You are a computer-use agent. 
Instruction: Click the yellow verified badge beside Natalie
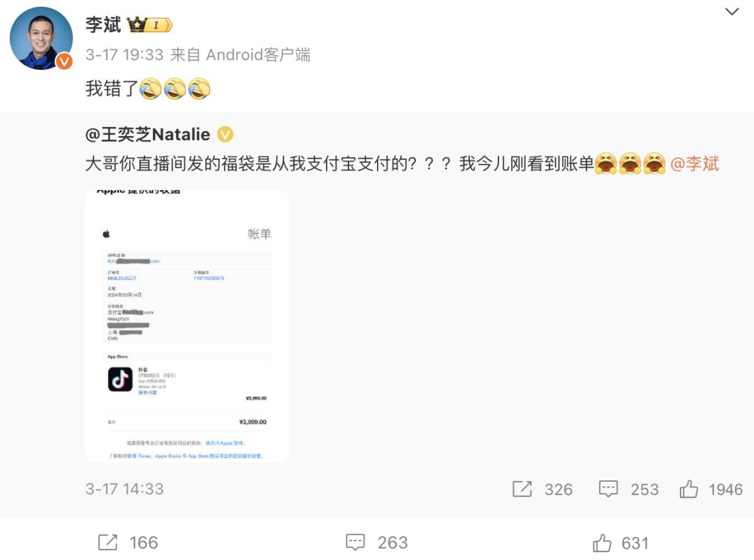(225, 134)
